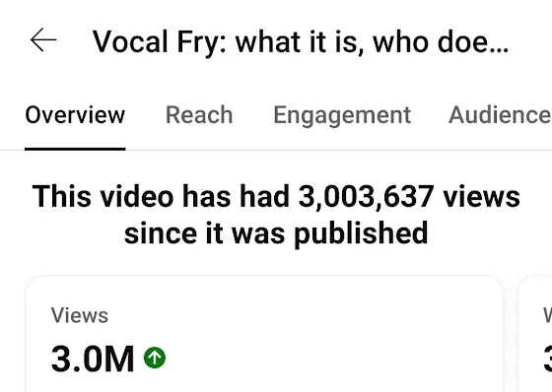Click the 3.0M views value
The image size is (552, 392).
tap(93, 359)
